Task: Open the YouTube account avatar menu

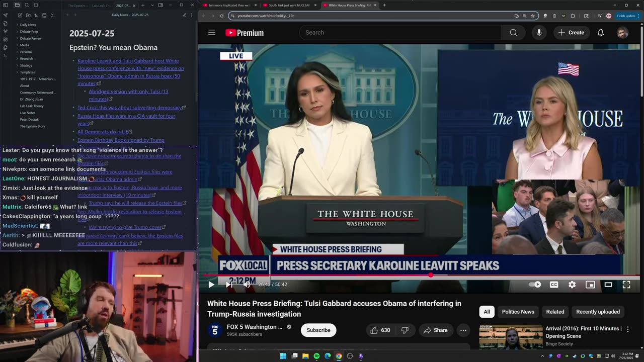Action: [x=622, y=33]
